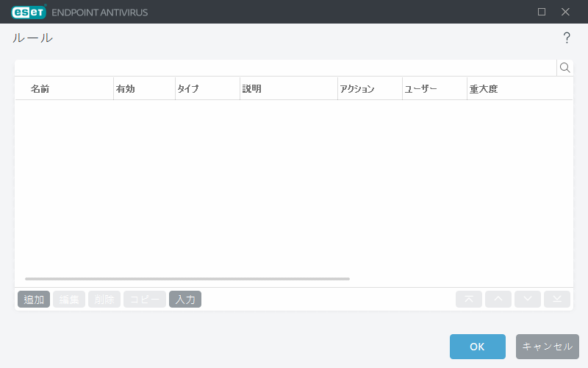Screen dimensions: 588x368
Task: Sort by the 名前 column header
Action: [x=40, y=89]
